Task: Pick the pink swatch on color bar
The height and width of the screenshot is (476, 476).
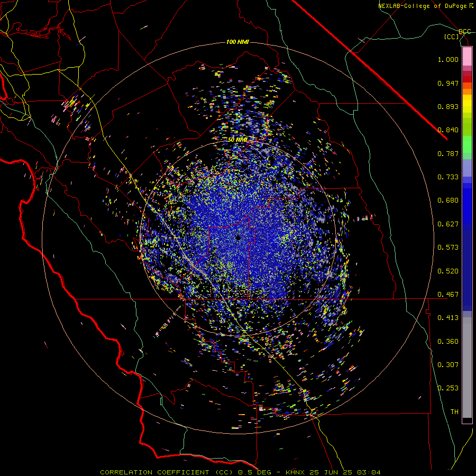Action: pos(467,57)
